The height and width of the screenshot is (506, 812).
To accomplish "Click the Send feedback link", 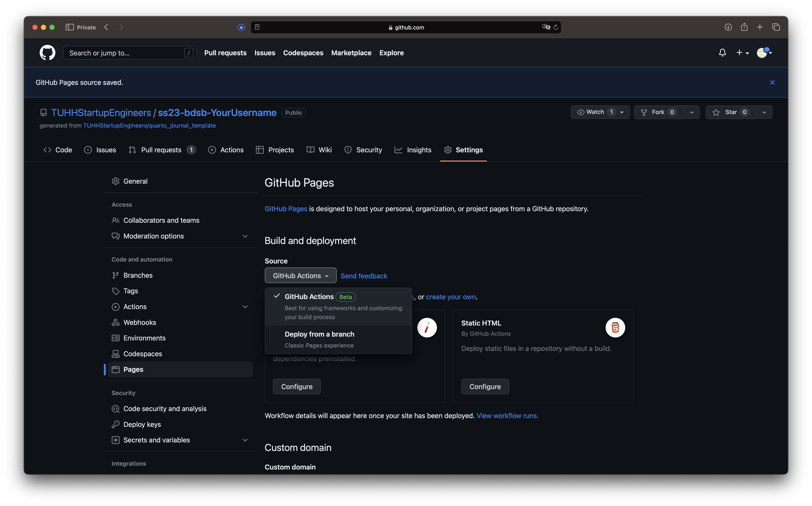I will click(x=364, y=276).
